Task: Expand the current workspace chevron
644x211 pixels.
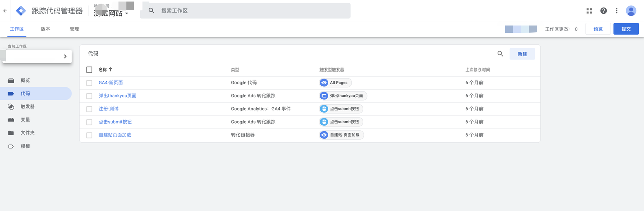Action: click(x=65, y=57)
